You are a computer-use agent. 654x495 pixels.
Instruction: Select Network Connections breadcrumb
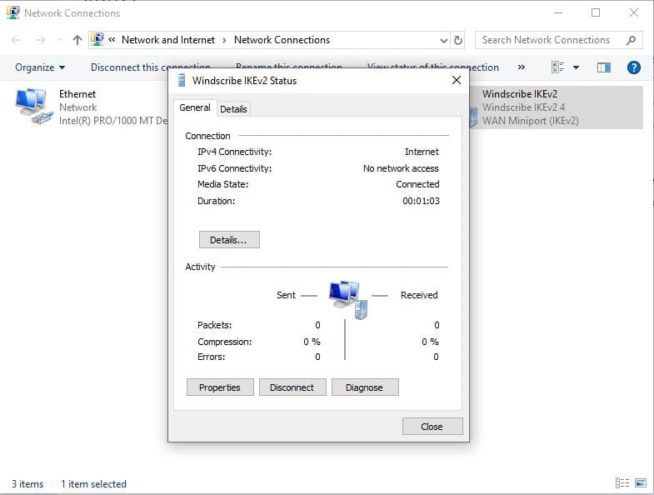(x=282, y=40)
